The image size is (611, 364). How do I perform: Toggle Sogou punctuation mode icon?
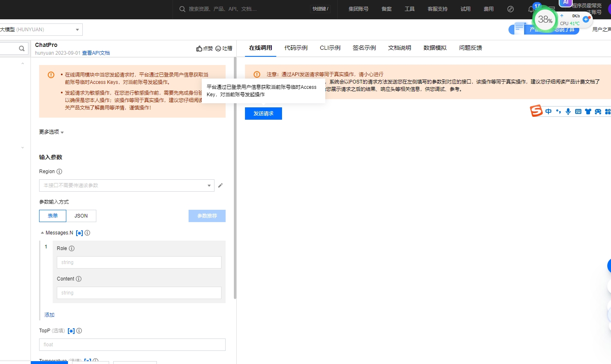[558, 111]
